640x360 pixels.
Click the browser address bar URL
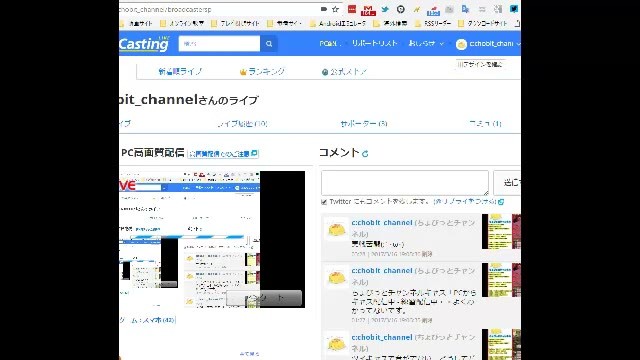pos(165,9)
